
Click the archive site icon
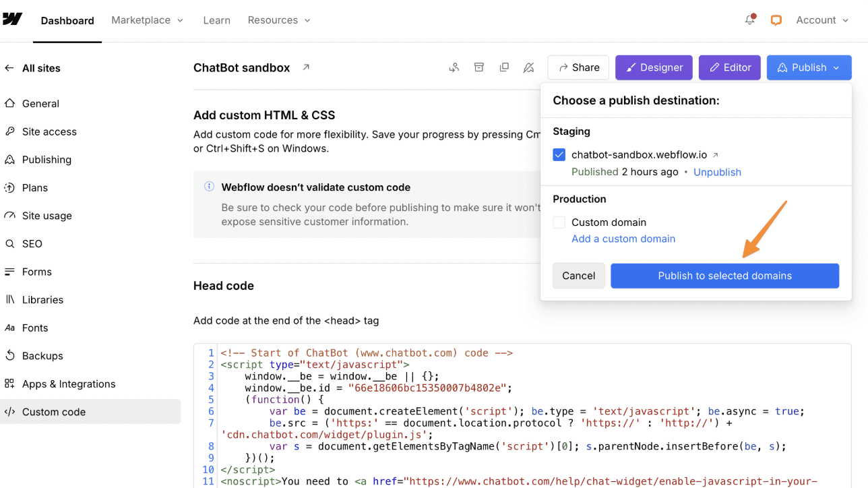479,67
